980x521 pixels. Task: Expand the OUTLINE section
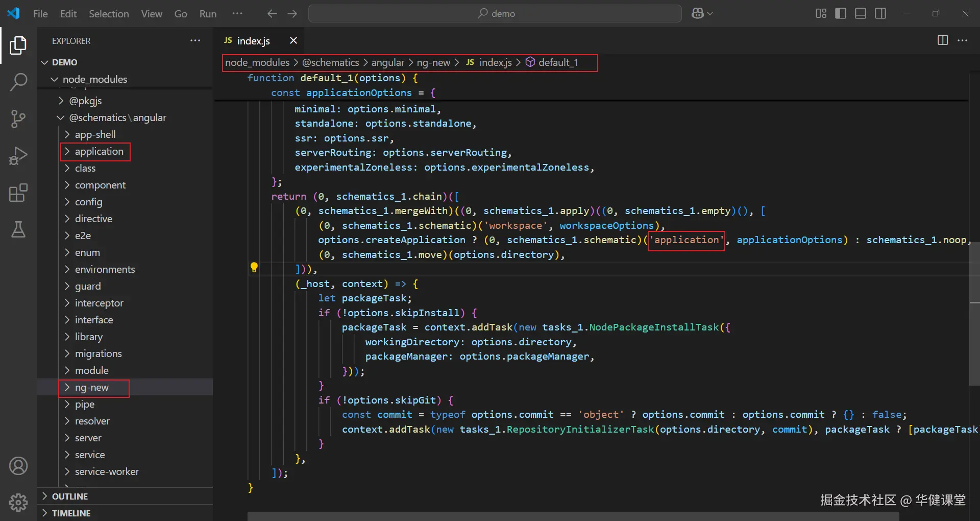pyautogui.click(x=70, y=496)
